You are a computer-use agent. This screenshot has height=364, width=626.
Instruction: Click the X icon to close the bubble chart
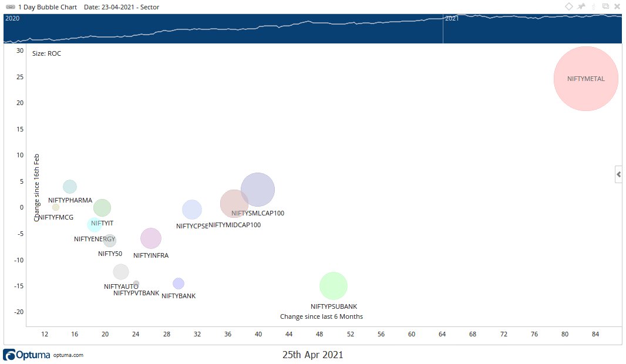618,6
